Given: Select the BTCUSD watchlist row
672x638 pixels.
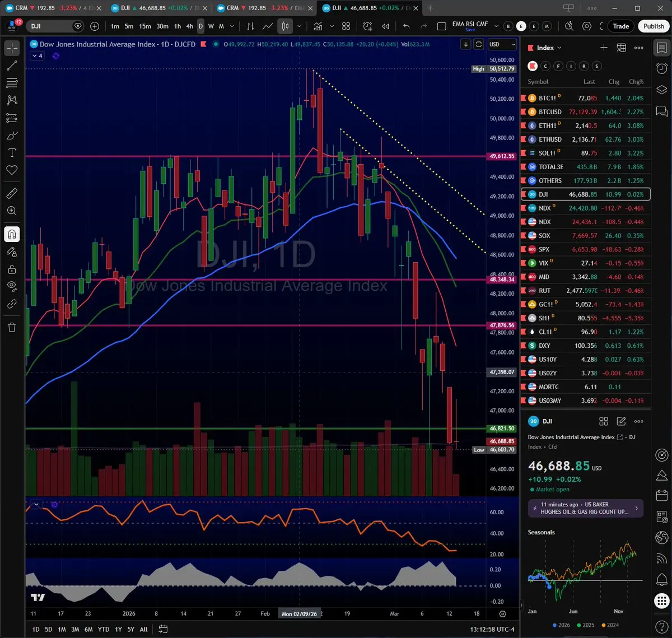Looking at the screenshot, I should [x=586, y=111].
